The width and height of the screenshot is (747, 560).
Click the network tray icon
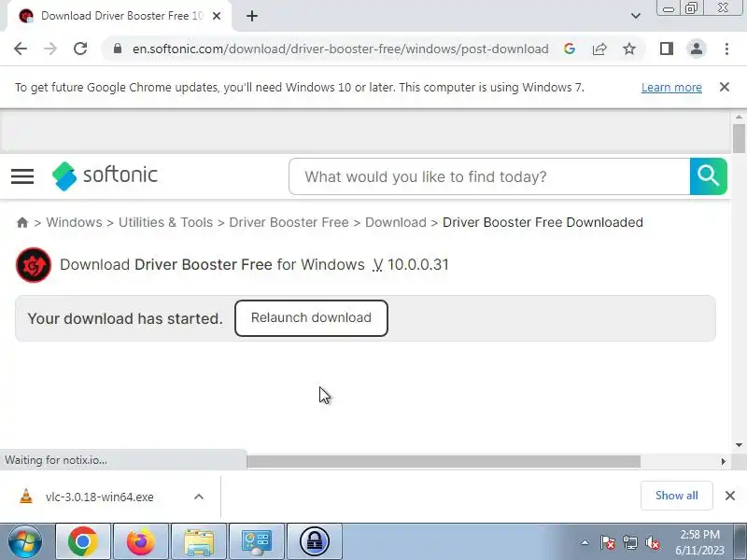(630, 542)
